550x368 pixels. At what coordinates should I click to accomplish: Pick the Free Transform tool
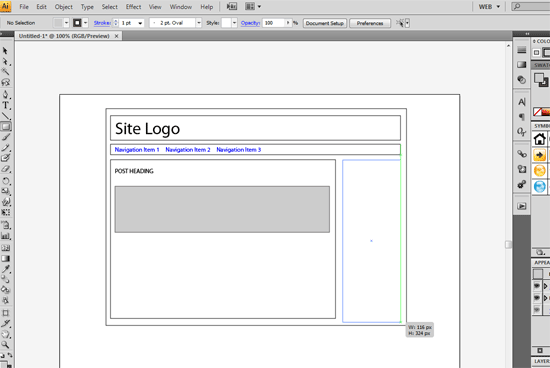5,212
